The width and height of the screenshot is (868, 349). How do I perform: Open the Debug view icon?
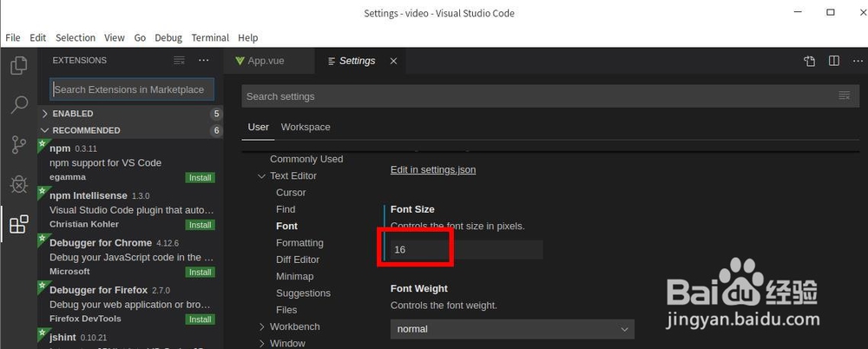[18, 184]
